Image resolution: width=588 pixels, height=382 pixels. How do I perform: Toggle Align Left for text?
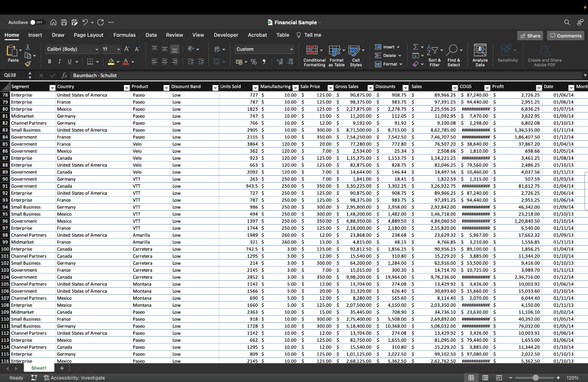pos(154,61)
